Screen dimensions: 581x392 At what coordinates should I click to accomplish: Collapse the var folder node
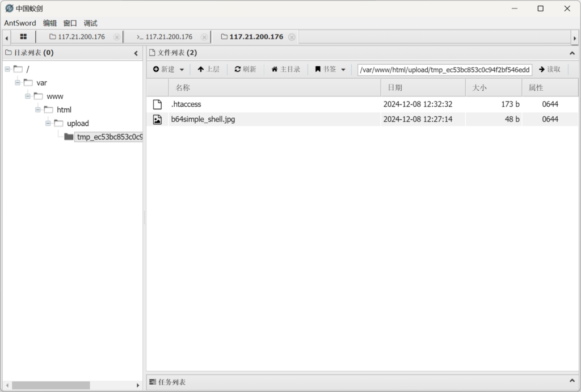[18, 82]
